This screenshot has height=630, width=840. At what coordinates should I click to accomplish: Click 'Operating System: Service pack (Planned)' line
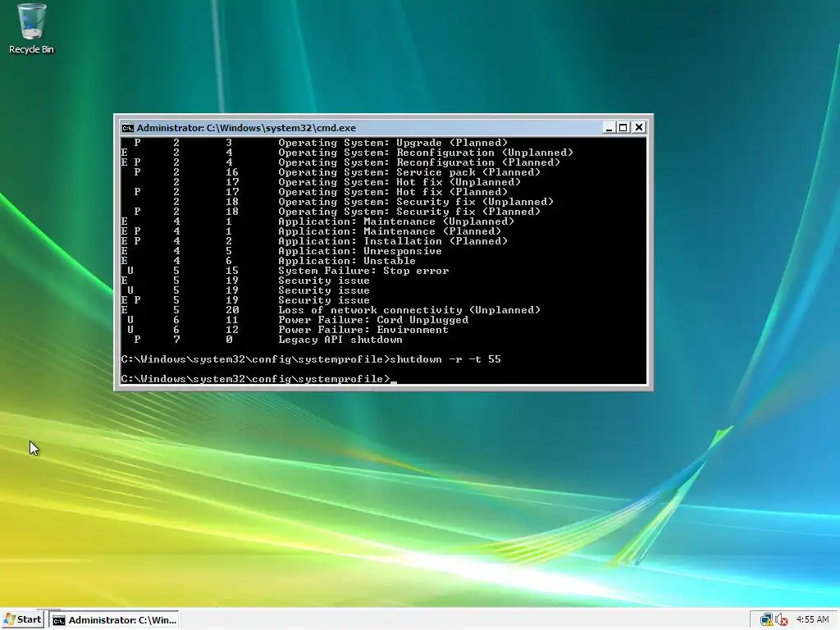click(410, 172)
